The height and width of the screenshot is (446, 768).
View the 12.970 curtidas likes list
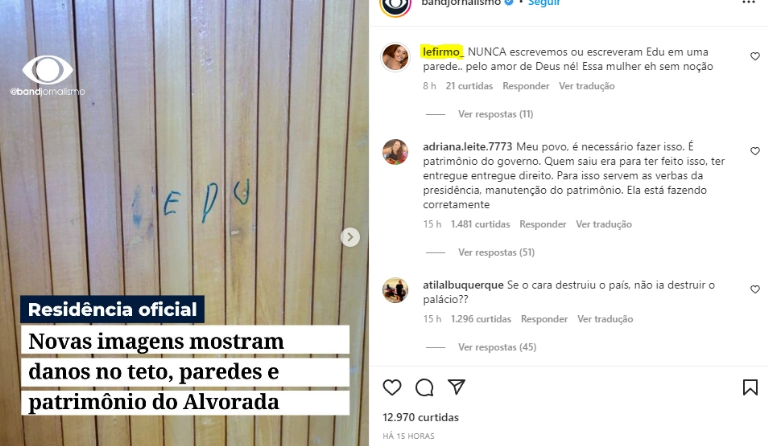pos(420,418)
